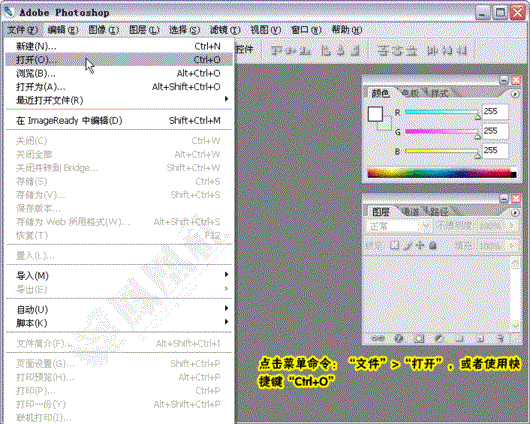This screenshot has width=530, height=424.
Task: Minimize the Color panel group
Action: (x=504, y=80)
